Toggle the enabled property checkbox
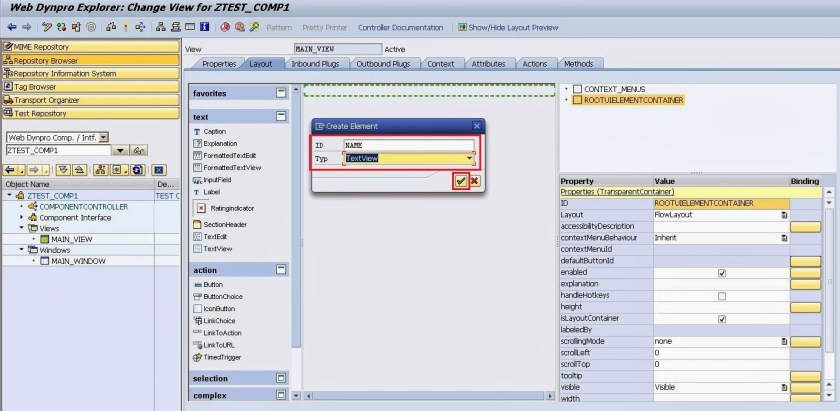Viewport: 840px width, 411px height. click(x=722, y=273)
